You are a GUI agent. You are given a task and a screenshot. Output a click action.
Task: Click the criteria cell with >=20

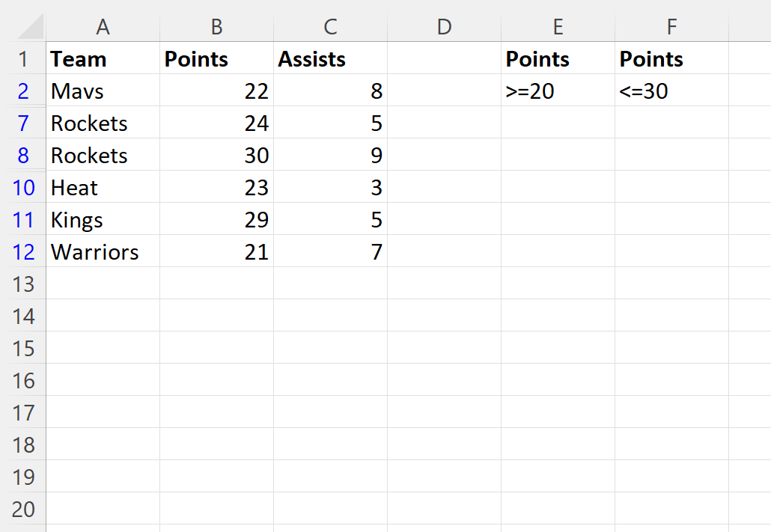pos(558,91)
